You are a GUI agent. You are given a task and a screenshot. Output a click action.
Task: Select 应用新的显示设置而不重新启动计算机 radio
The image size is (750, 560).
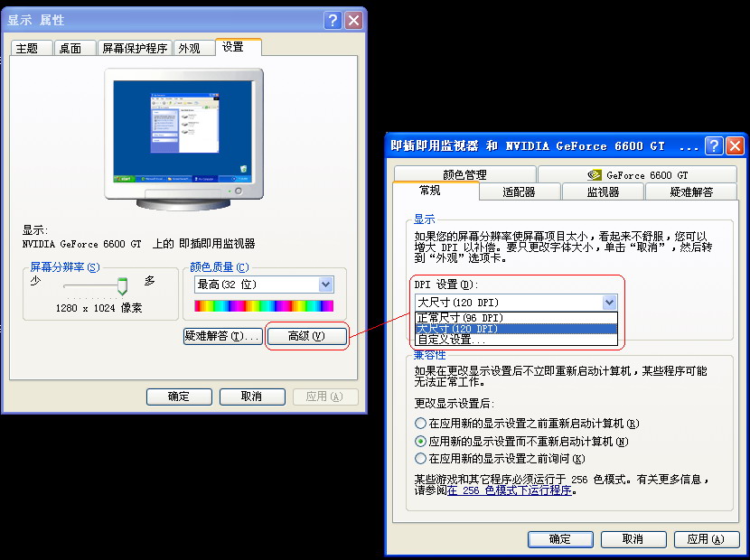pyautogui.click(x=420, y=441)
